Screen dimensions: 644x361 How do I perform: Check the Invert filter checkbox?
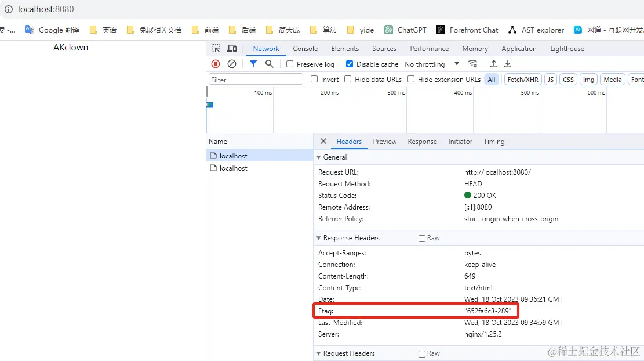[x=314, y=79]
